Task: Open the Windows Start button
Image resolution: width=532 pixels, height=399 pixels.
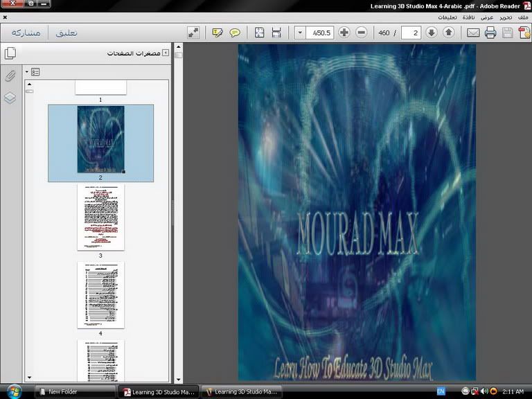Action: (x=15, y=391)
